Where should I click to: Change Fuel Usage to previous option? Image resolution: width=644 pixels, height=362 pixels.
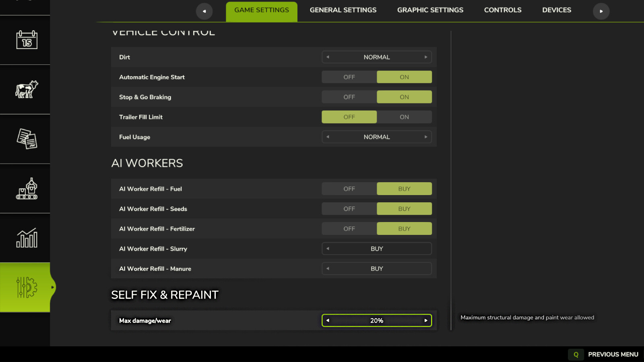pyautogui.click(x=328, y=137)
